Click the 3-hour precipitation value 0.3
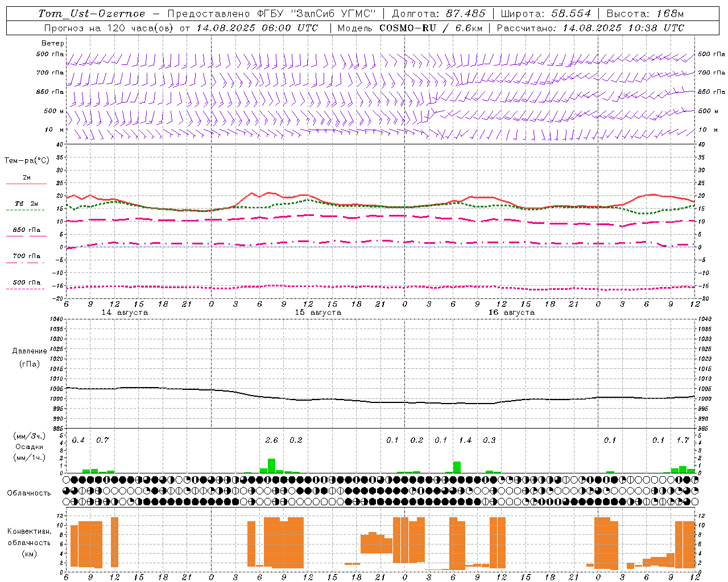The width and height of the screenshot is (728, 582). 489,440
